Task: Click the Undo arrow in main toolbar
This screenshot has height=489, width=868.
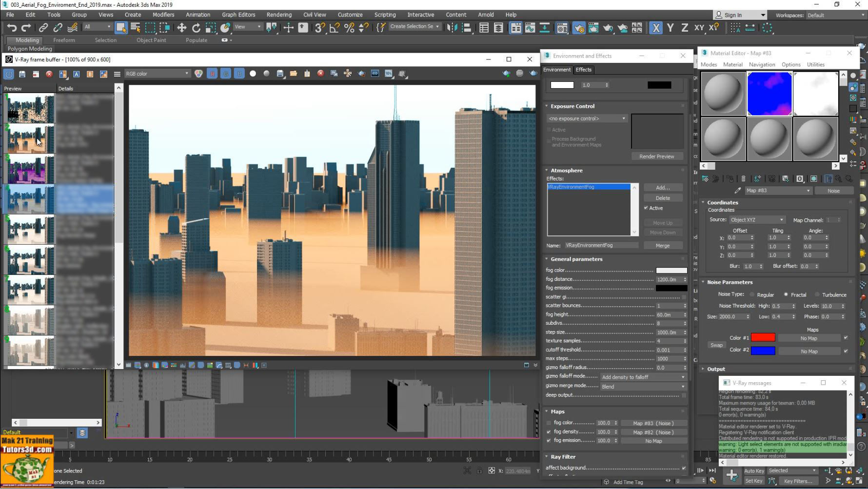Action: (12, 28)
